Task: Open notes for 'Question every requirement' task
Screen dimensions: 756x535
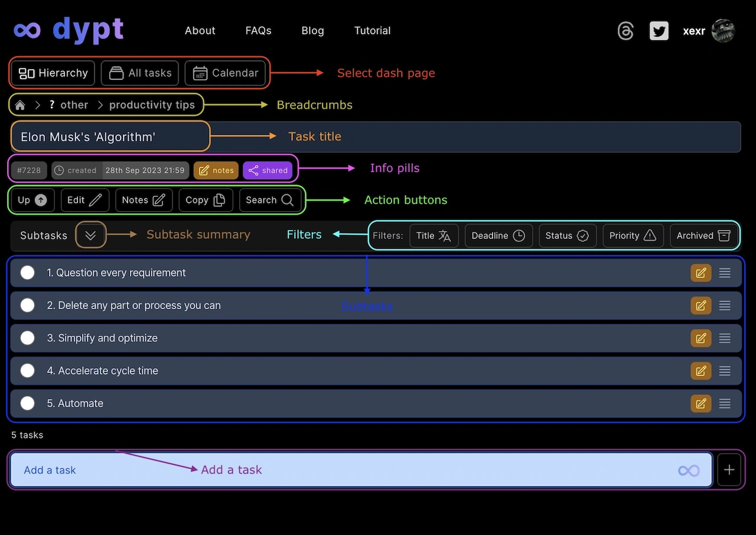Action: pyautogui.click(x=700, y=273)
